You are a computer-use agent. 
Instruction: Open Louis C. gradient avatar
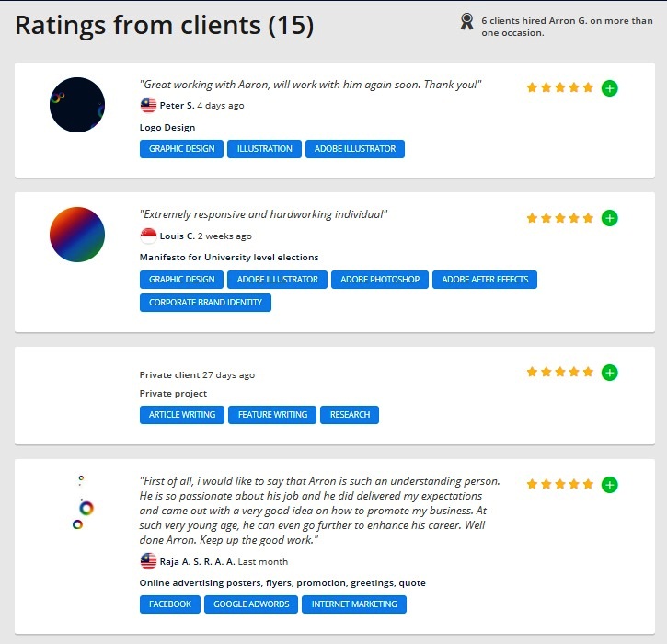77,235
